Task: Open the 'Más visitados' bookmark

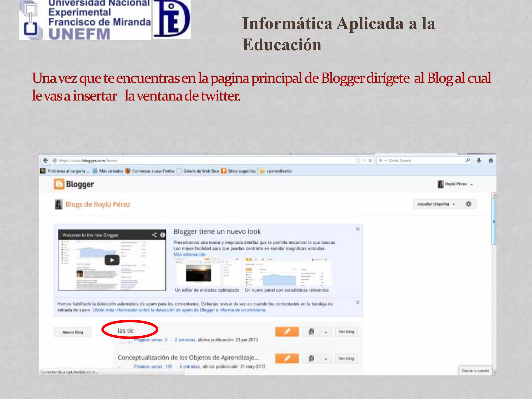Action: coord(108,171)
